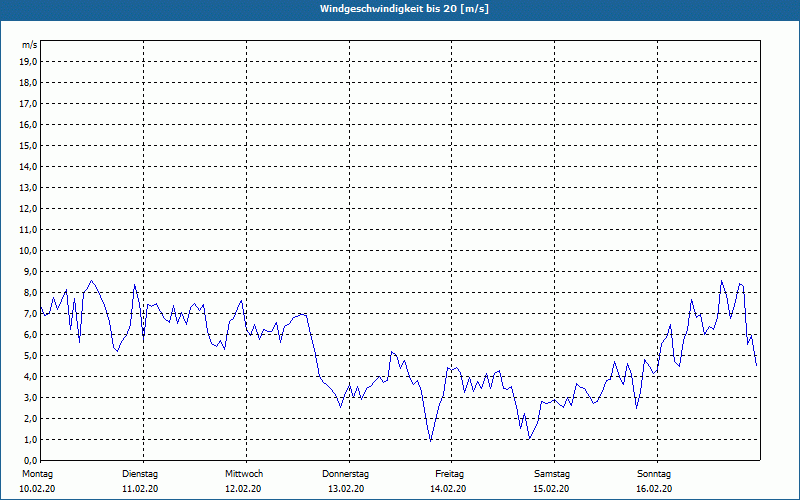Select the 1,0 axis value
The image size is (800, 500).
(30, 439)
